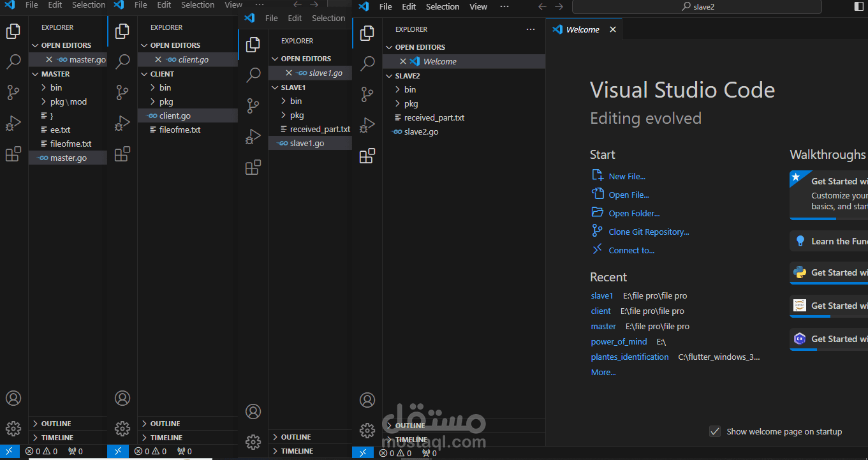The height and width of the screenshot is (460, 868).
Task: Open Learn the Fundamentals walkthrough
Action: (829, 241)
